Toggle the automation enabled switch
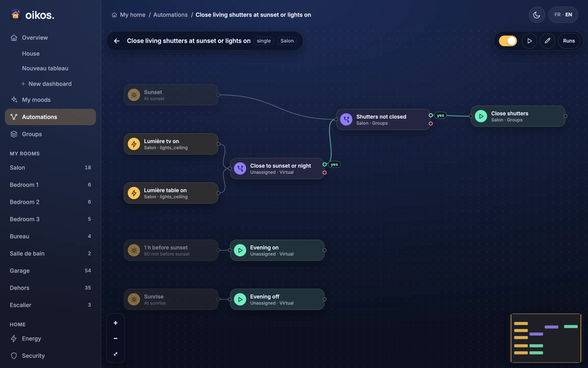 pos(508,41)
